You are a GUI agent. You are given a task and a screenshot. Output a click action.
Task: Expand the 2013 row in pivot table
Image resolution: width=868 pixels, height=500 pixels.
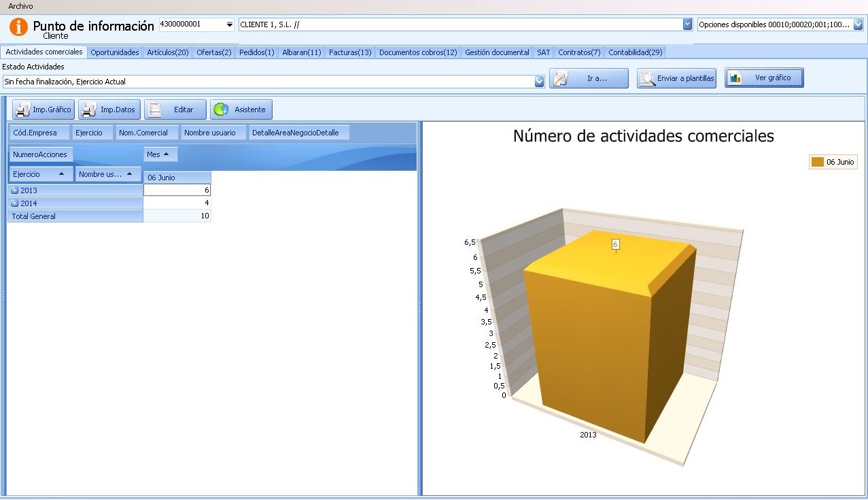[x=14, y=190]
